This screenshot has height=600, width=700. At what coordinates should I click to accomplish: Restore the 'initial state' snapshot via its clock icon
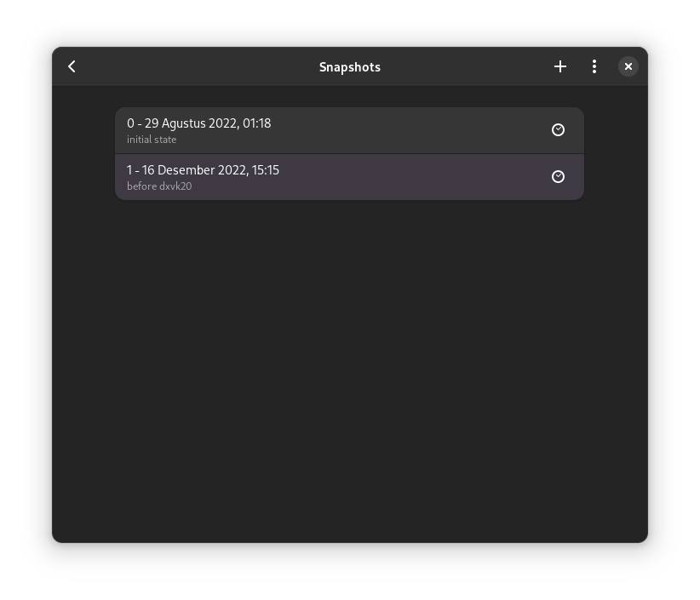pyautogui.click(x=559, y=129)
